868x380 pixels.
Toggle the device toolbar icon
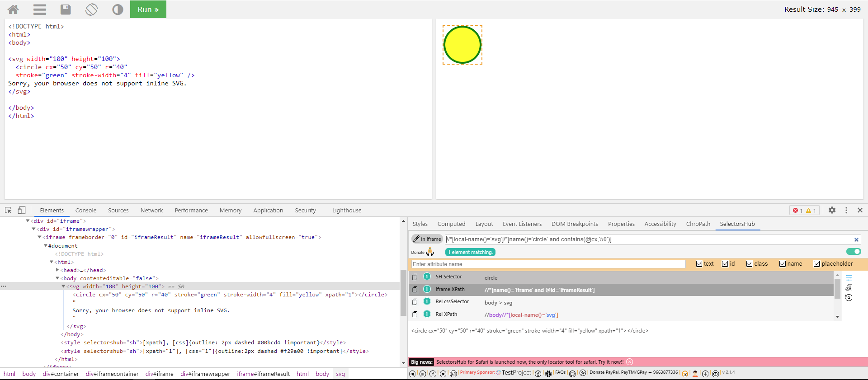tap(21, 210)
